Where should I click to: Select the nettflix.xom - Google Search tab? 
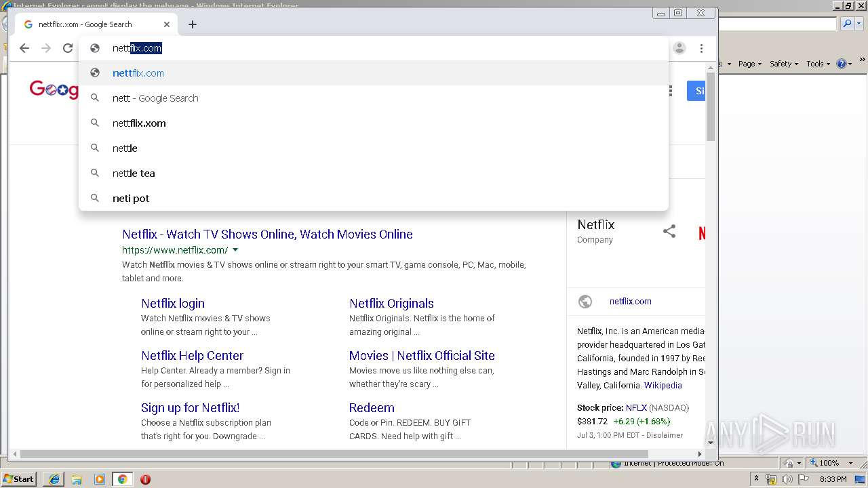[96, 24]
